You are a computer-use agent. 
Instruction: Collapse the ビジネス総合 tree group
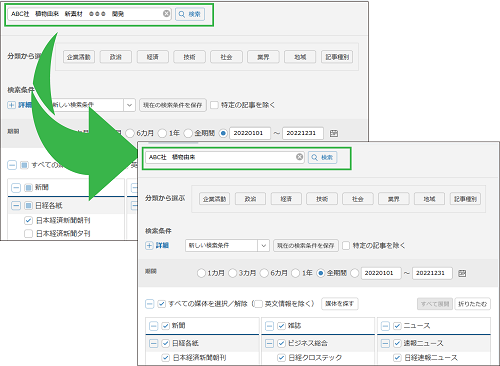pos(269,343)
